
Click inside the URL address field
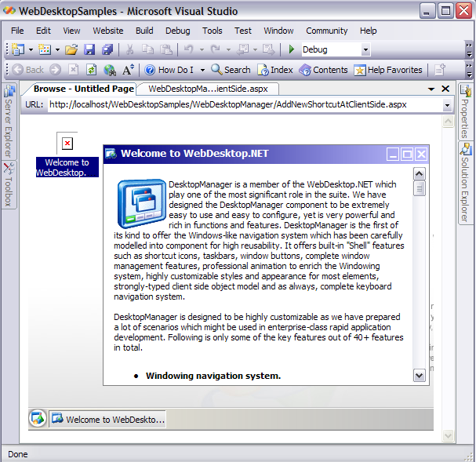click(x=235, y=104)
